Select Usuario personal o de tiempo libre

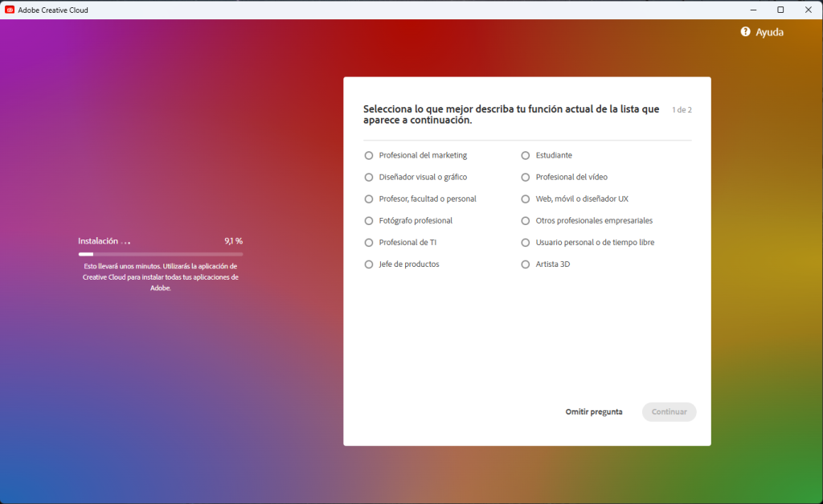click(526, 242)
